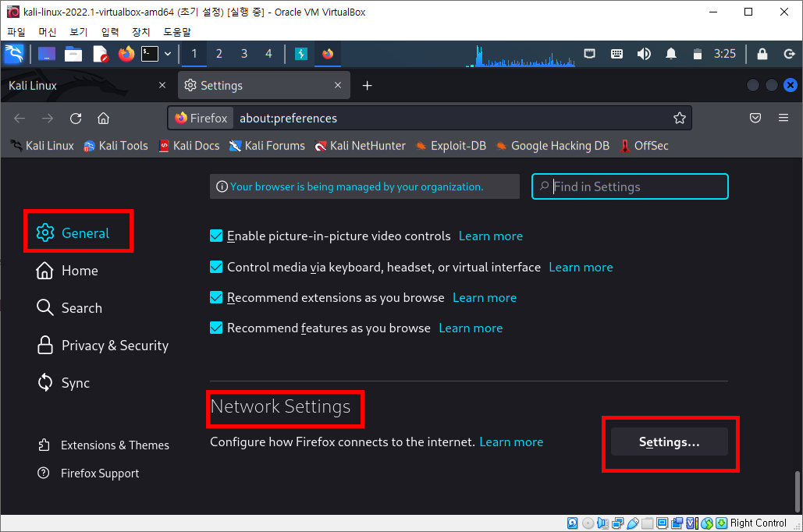Open the Kali Forums bookmark
803x532 pixels.
pyautogui.click(x=267, y=146)
